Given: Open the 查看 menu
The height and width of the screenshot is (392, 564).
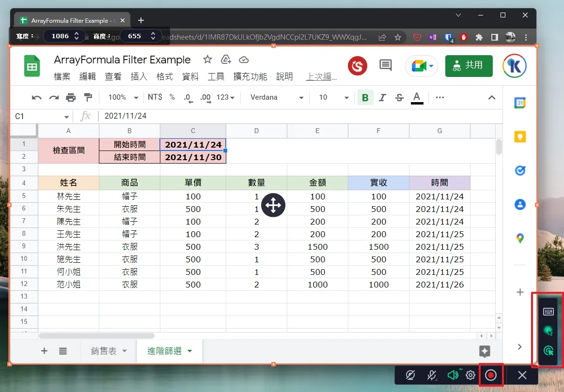Looking at the screenshot, I should point(113,76).
